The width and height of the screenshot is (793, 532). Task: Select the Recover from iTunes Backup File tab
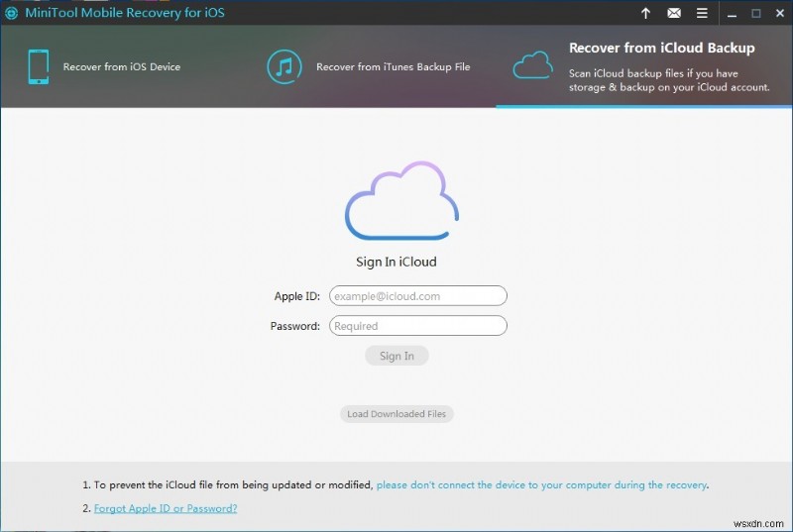[x=393, y=67]
